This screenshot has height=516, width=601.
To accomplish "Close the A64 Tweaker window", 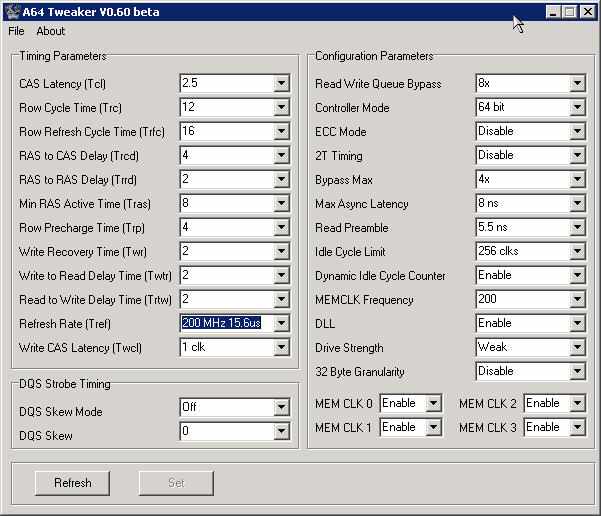I will click(x=587, y=12).
